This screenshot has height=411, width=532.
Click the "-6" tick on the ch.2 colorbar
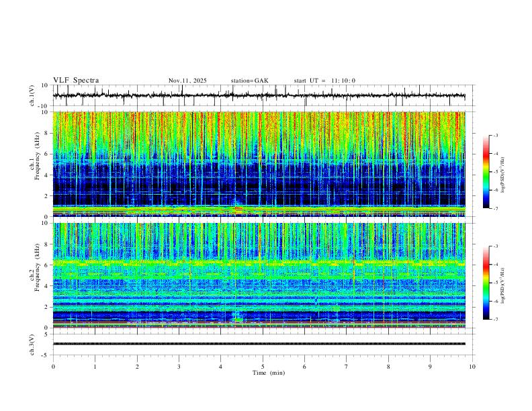pos(495,301)
